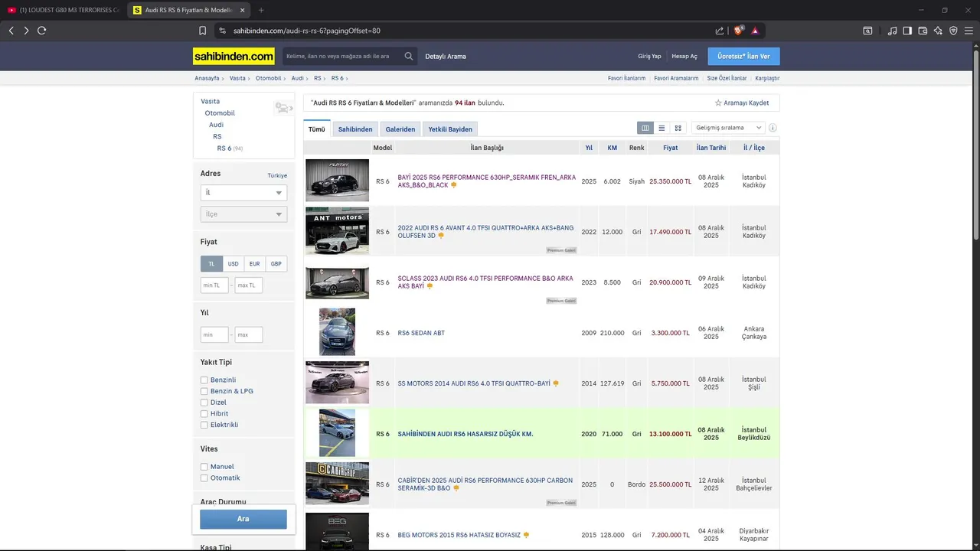Open the SAHİBİNDEN AUDI RS6 HASARSIZ listing
This screenshot has height=551, width=980.
coord(465,434)
